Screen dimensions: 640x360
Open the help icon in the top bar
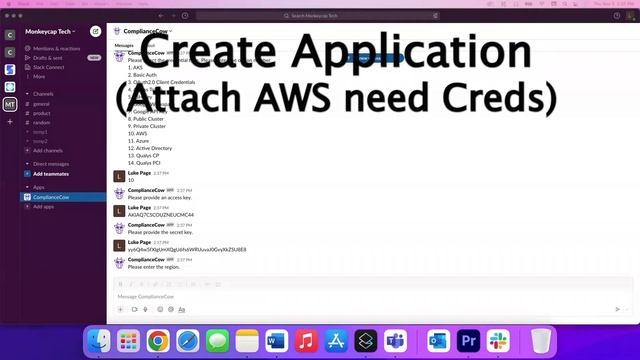[617, 16]
